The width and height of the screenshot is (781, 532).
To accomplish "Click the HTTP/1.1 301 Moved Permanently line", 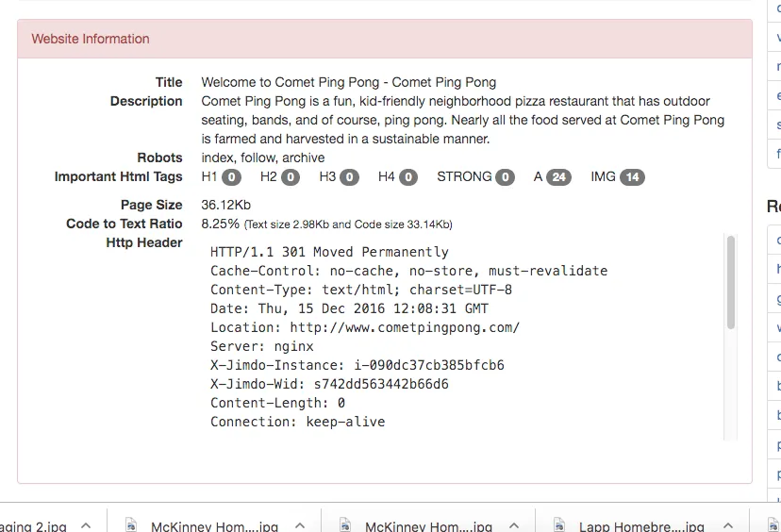I will [x=329, y=252].
